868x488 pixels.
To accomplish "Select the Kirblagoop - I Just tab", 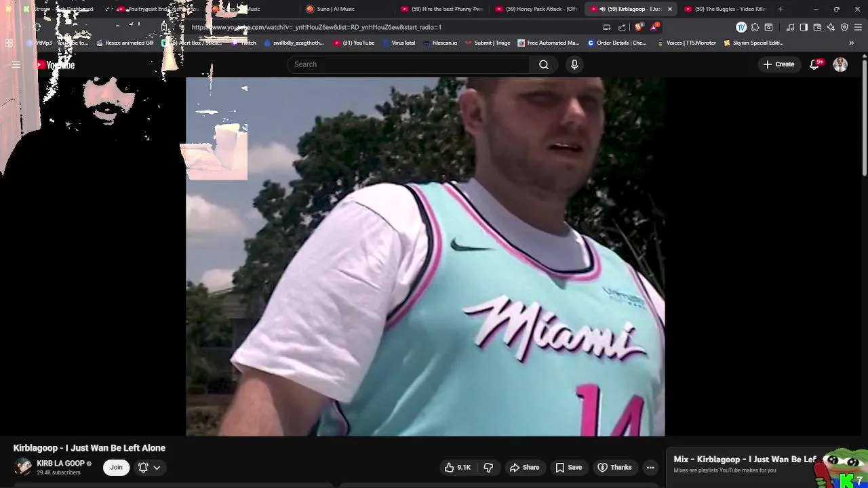I will pos(629,9).
